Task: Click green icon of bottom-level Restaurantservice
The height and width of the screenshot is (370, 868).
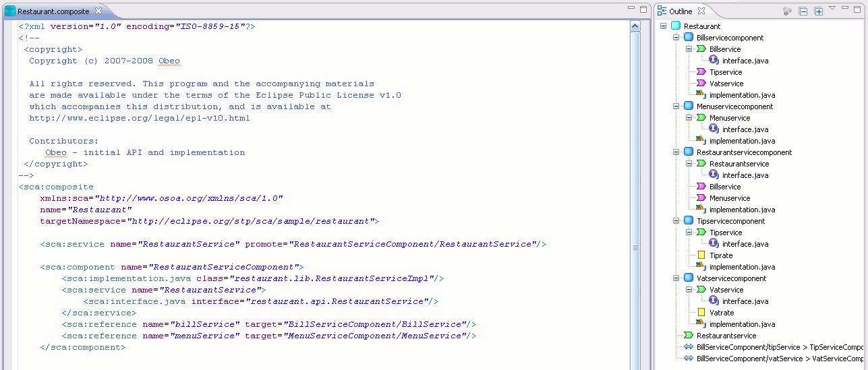Action: (x=688, y=336)
